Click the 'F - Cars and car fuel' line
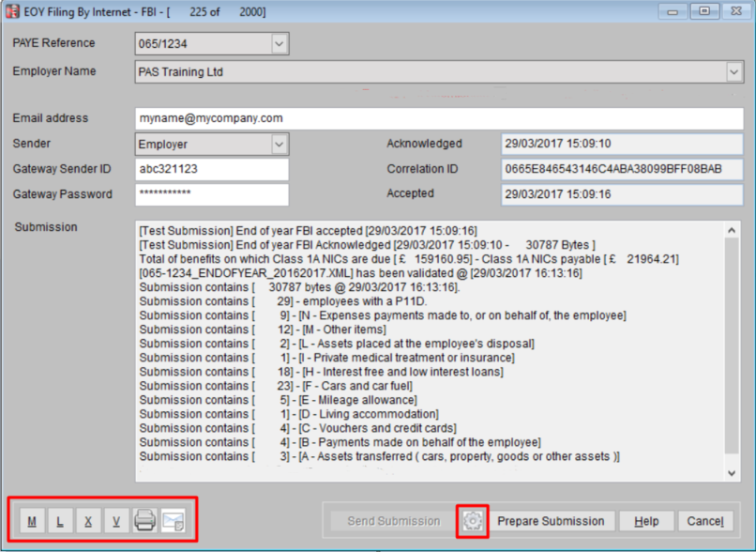 (x=276, y=386)
